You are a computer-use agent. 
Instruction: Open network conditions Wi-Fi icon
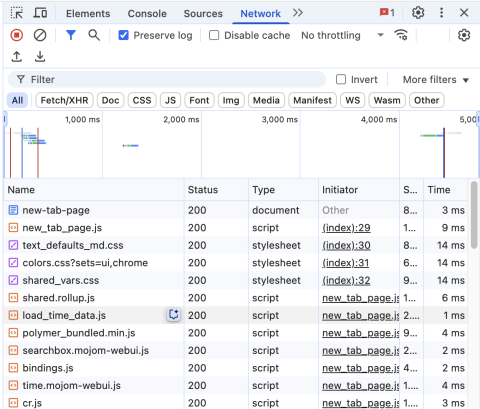[x=401, y=35]
